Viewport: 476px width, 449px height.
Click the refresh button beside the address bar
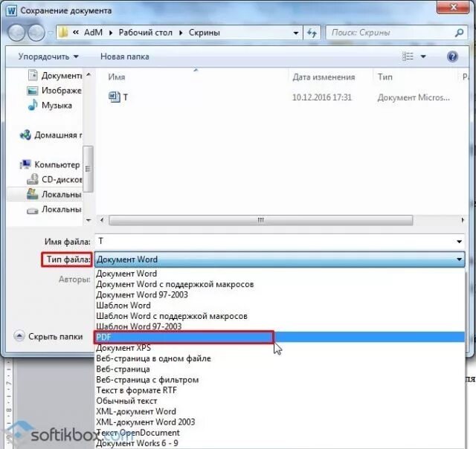coord(312,33)
